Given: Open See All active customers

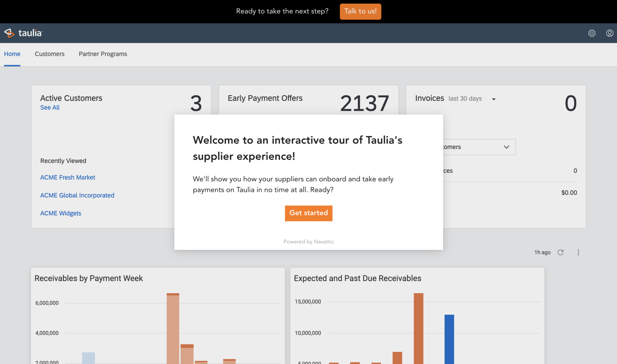Looking at the screenshot, I should [50, 107].
